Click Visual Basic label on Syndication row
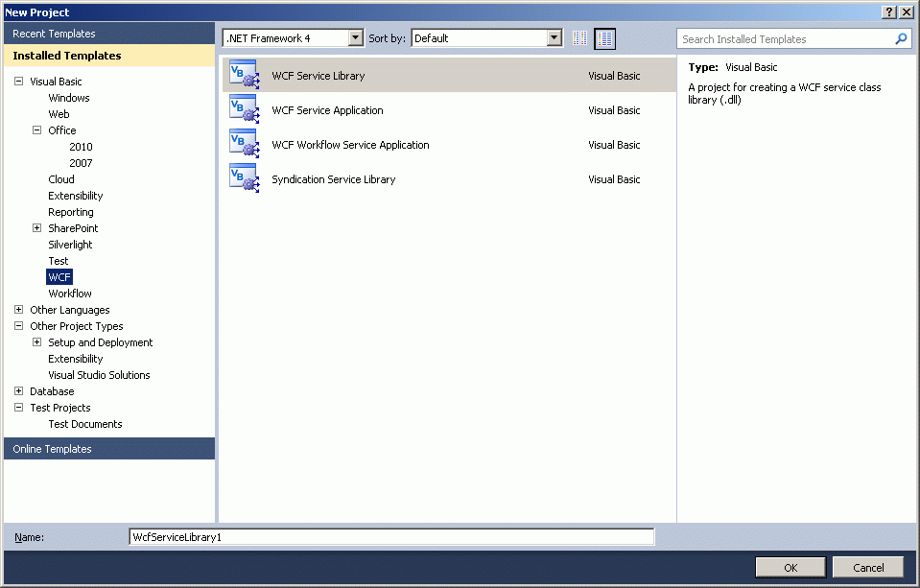The image size is (920, 588). click(614, 179)
